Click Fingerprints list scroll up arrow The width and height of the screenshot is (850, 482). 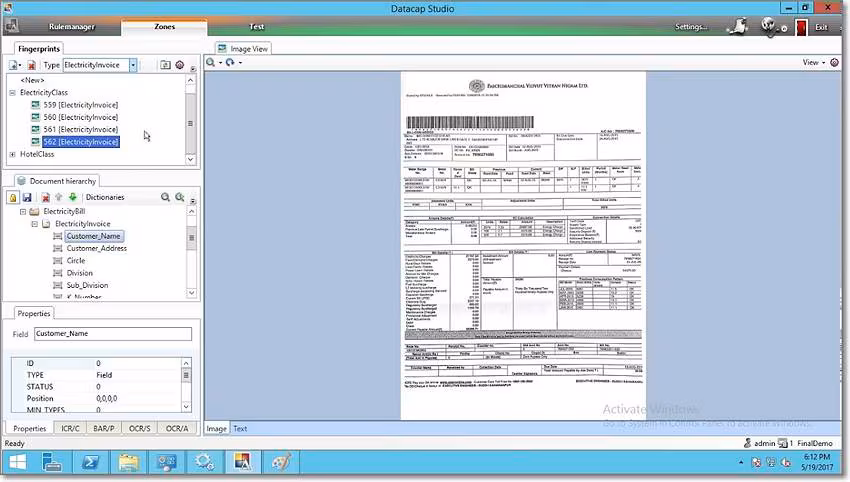click(x=190, y=80)
